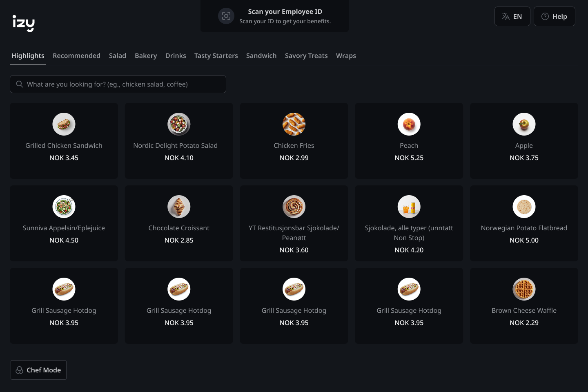Pick the Chicken Fries item image

[294, 124]
